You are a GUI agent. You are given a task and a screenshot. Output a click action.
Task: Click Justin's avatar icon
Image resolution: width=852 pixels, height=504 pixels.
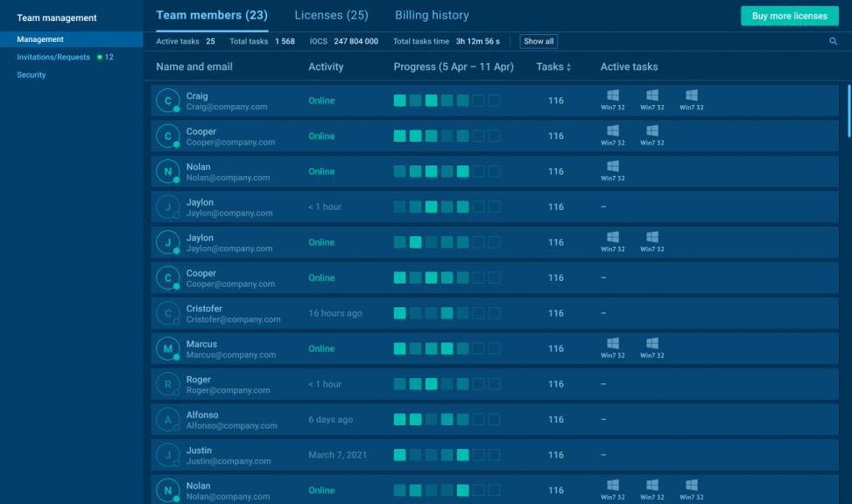[x=168, y=454]
